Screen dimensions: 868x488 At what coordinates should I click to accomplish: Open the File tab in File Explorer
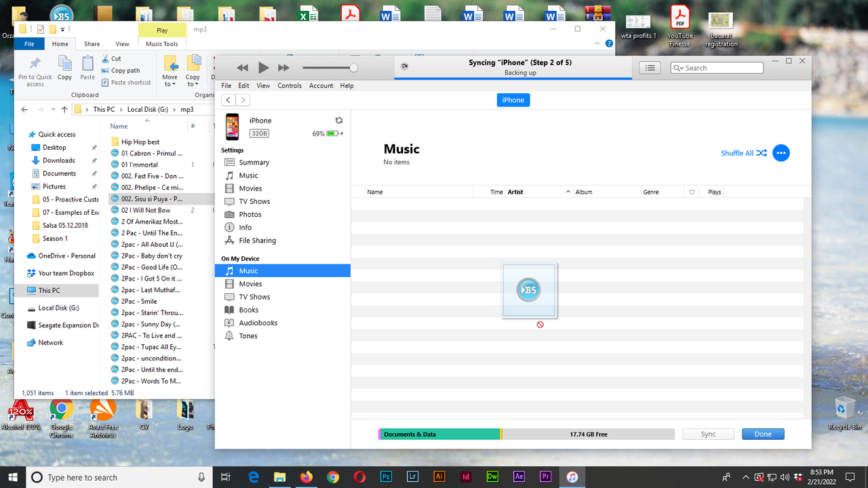(29, 44)
